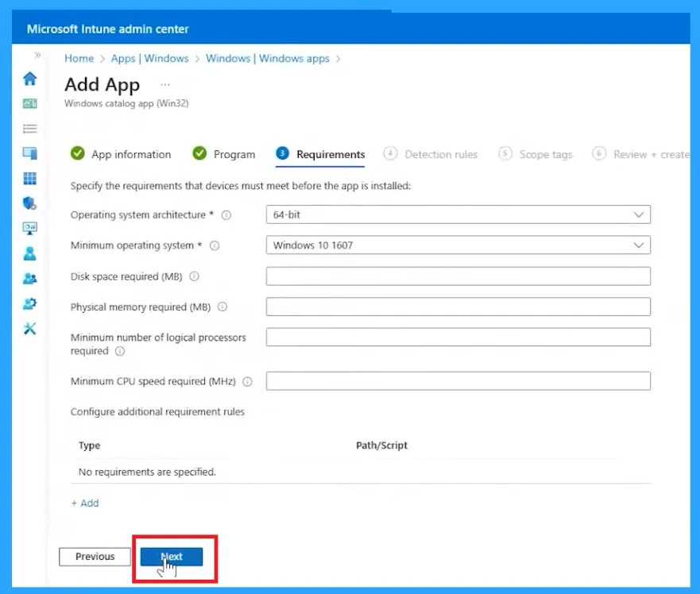Image resolution: width=700 pixels, height=594 pixels.
Task: Open All services list icon
Action: click(30, 129)
